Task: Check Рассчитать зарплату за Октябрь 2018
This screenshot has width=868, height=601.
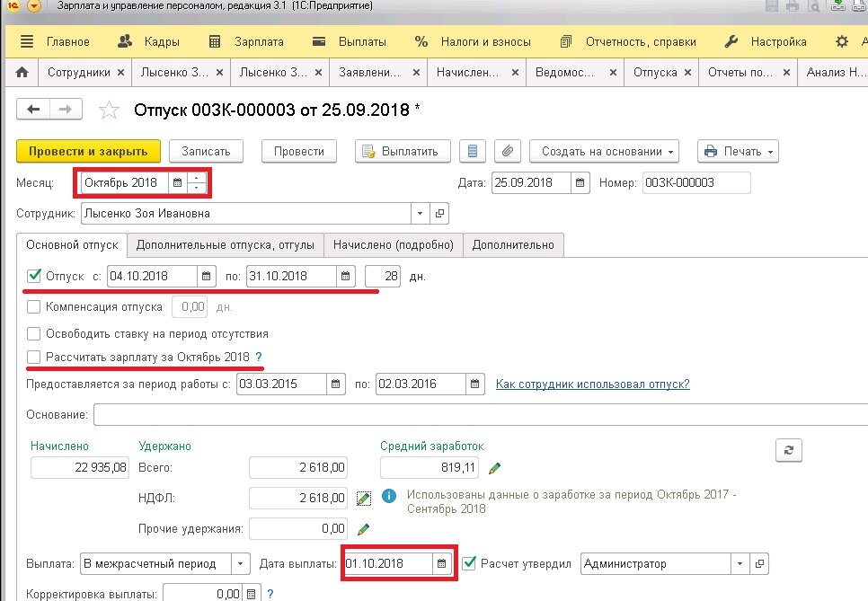Action: tap(34, 358)
